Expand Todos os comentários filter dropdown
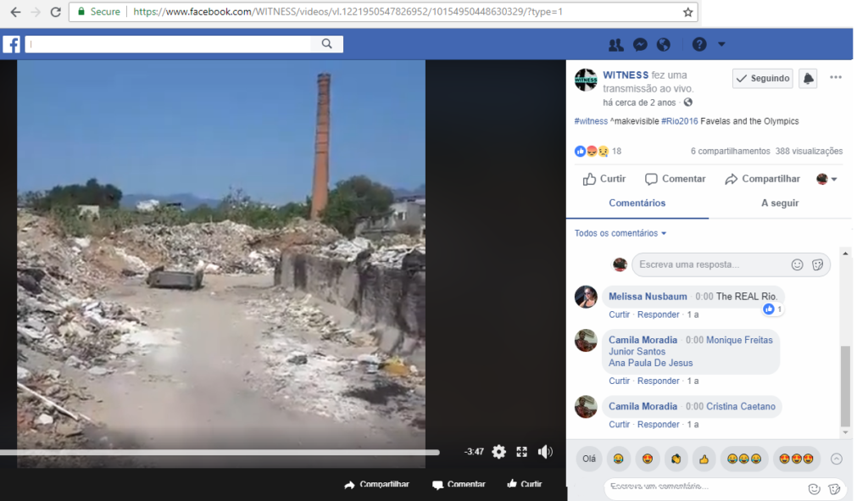Image resolution: width=868 pixels, height=501 pixels. click(620, 233)
